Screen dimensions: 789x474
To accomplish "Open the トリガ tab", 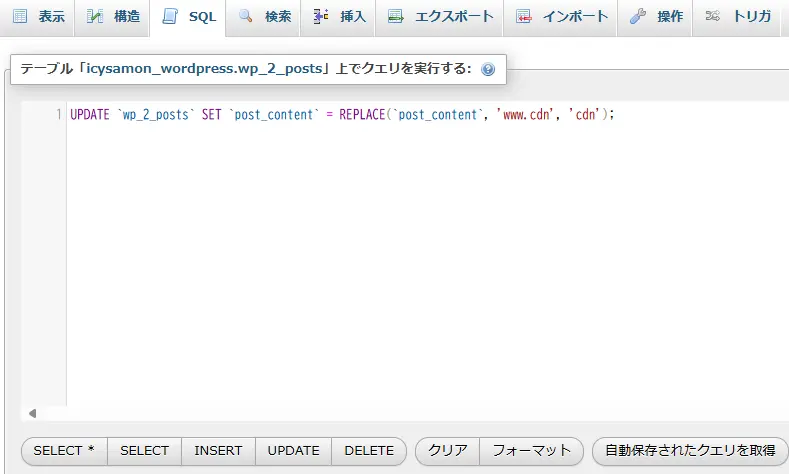I will (737, 18).
